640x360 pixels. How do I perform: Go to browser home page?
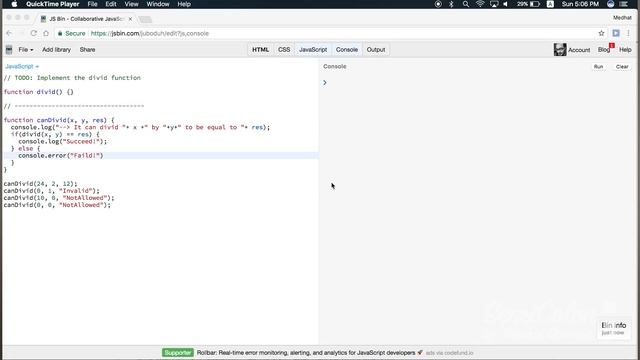tap(46, 33)
